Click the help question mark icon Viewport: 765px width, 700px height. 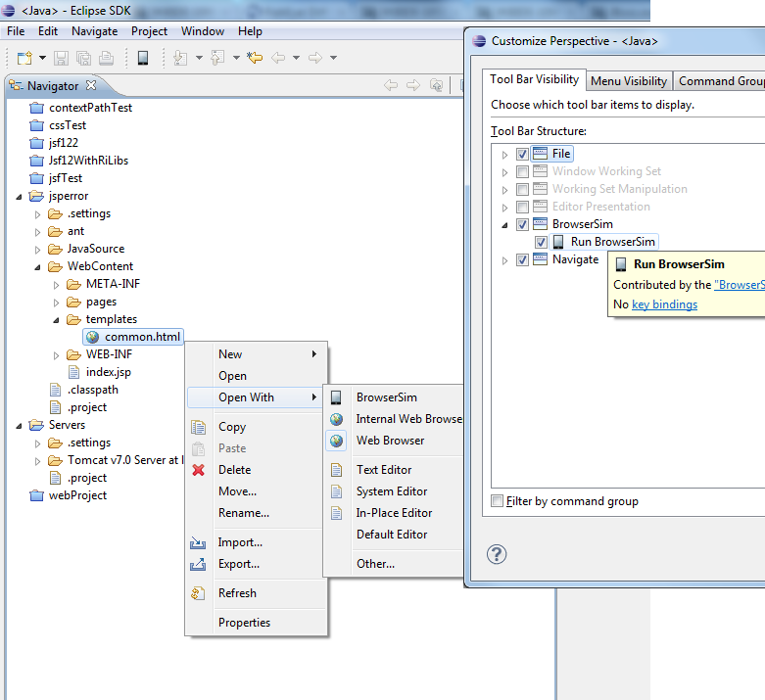pyautogui.click(x=497, y=555)
